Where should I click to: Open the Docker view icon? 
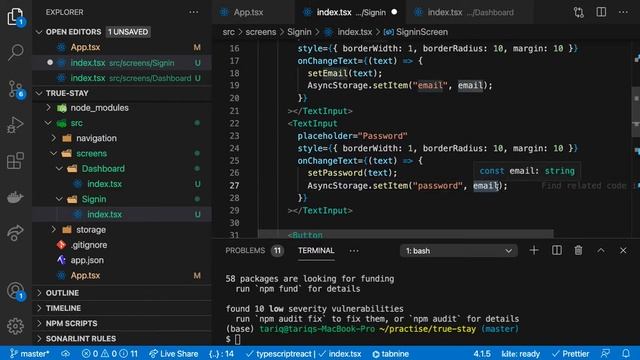(x=16, y=197)
